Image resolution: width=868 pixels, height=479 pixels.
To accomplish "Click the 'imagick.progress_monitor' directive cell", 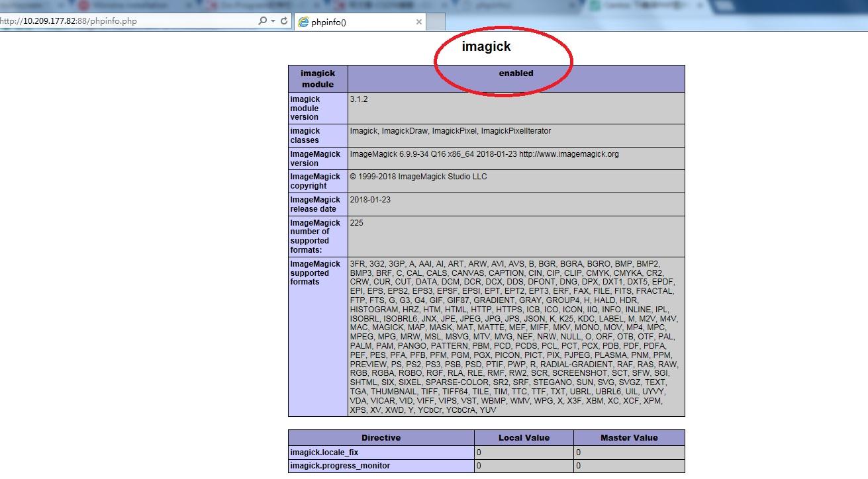I will (x=381, y=466).
